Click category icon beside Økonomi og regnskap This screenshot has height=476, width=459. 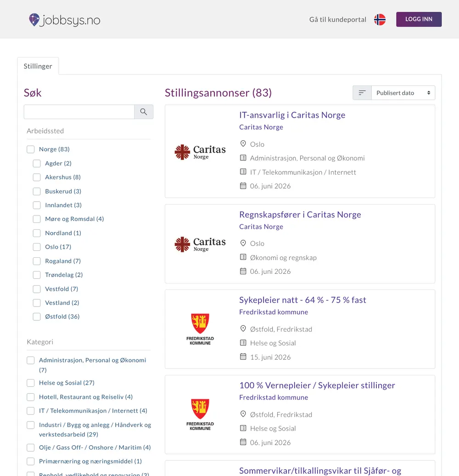243,257
